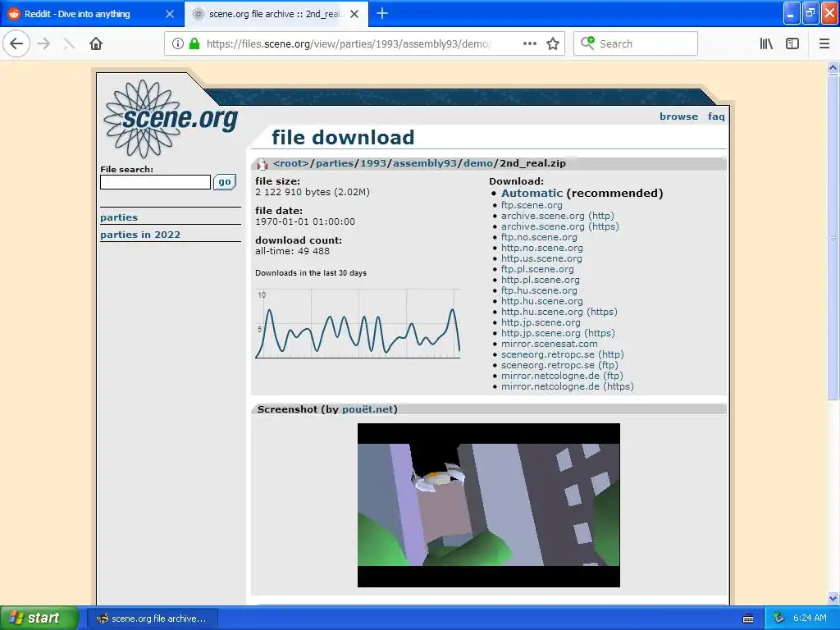Choose http.pl.scene.org mirror
The width and height of the screenshot is (840, 630).
[x=540, y=280]
